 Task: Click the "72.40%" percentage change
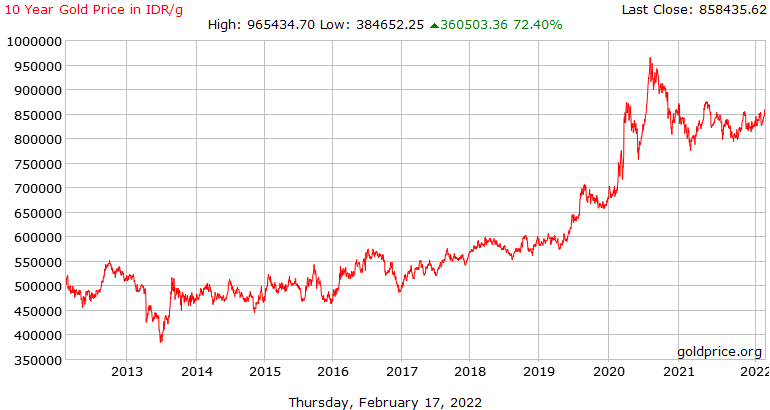click(538, 25)
